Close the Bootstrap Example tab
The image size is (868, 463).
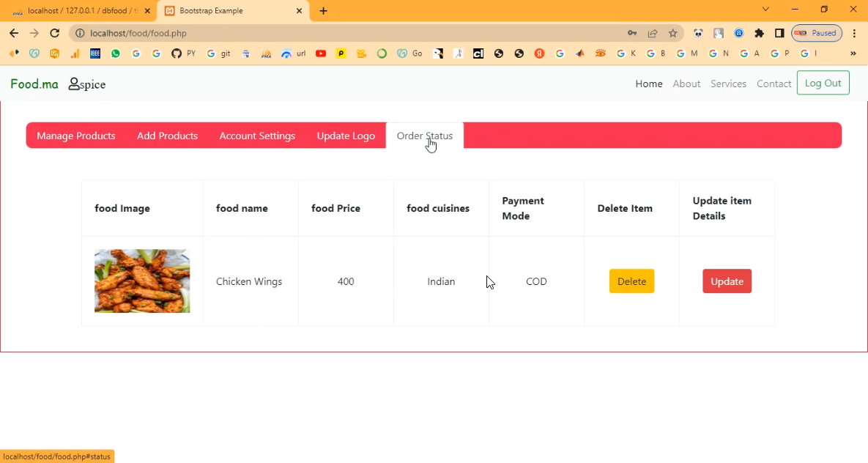299,10
